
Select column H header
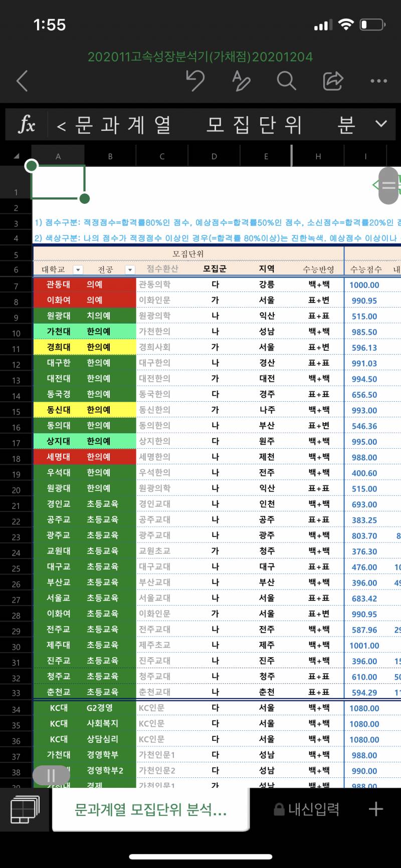(x=318, y=156)
